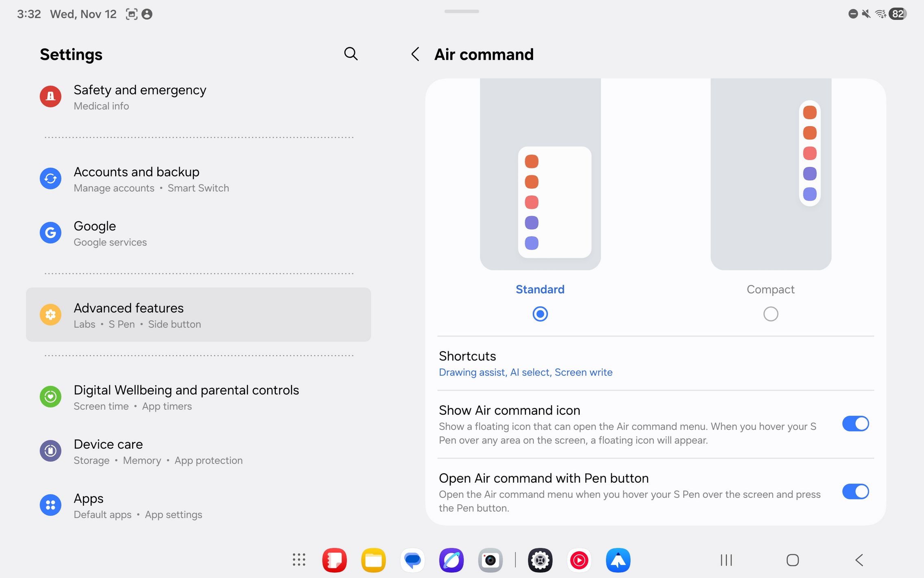
Task: Open Shortcuts: Drawing assist, AI select list
Action: 525,363
